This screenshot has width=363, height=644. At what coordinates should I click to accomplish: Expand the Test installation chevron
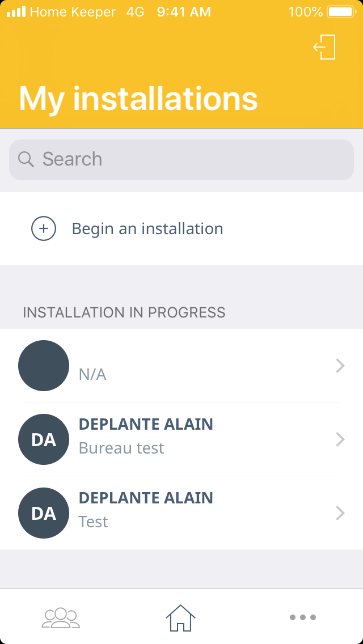tap(340, 513)
